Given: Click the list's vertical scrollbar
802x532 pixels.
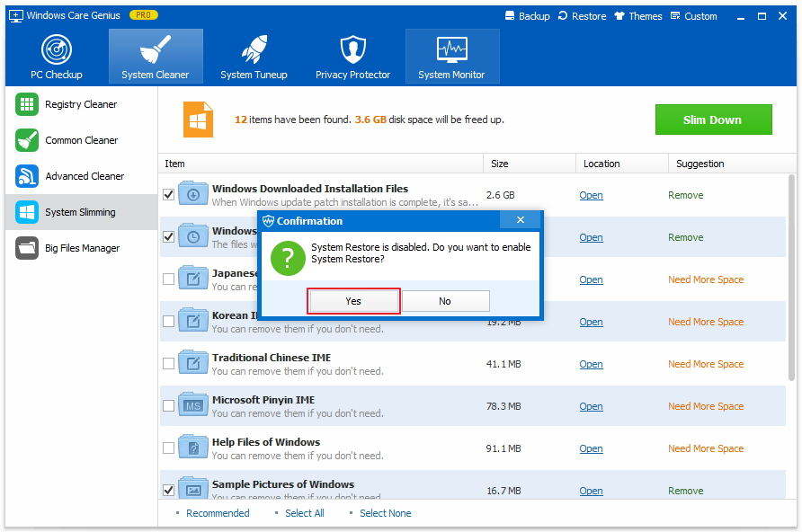Looking at the screenshot, I should coord(792,277).
